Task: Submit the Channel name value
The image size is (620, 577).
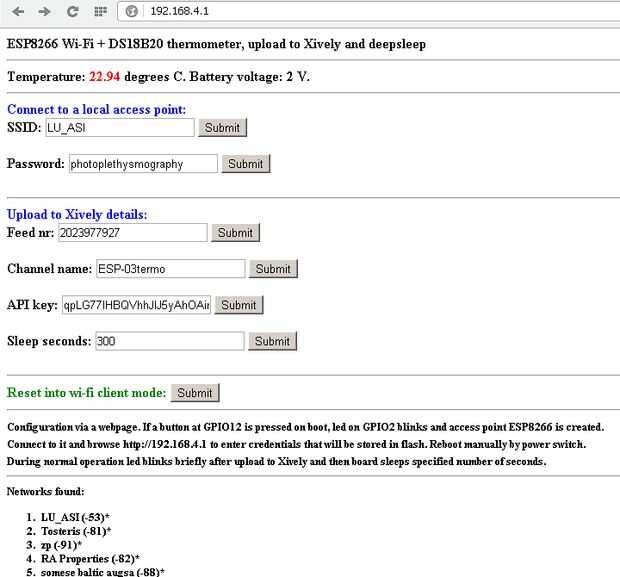Action: [x=273, y=269]
